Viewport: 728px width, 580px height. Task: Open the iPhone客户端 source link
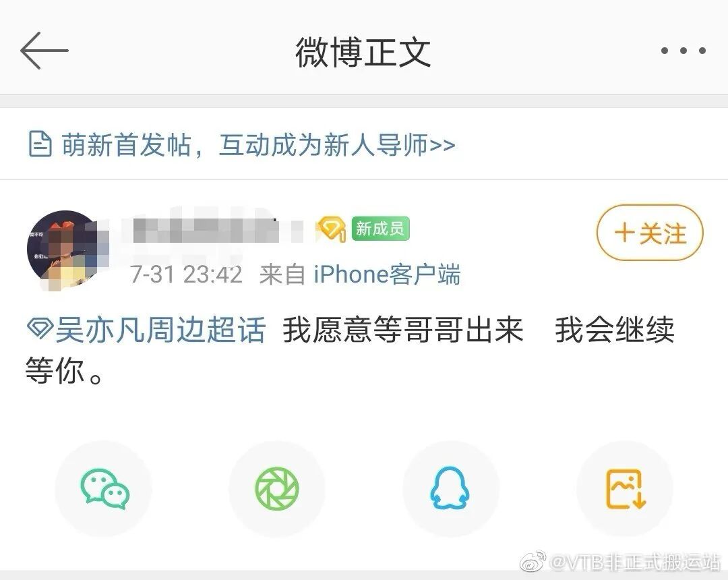coord(387,274)
